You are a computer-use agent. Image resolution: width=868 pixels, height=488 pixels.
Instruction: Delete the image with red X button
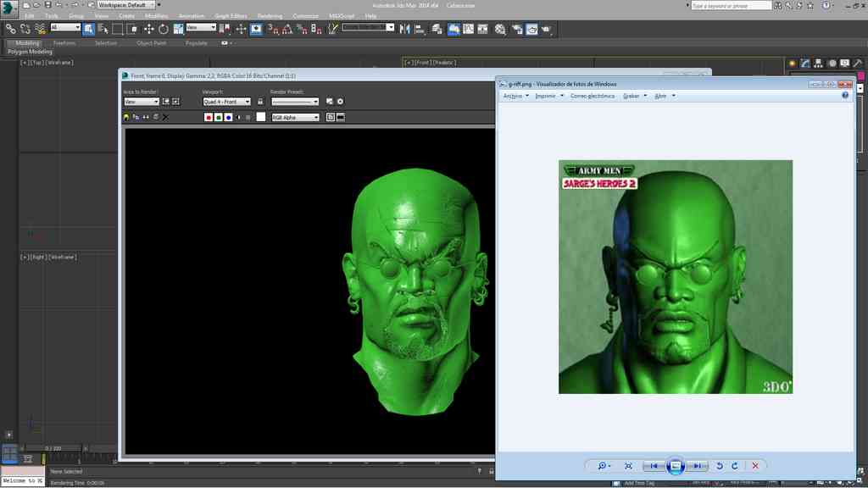755,466
